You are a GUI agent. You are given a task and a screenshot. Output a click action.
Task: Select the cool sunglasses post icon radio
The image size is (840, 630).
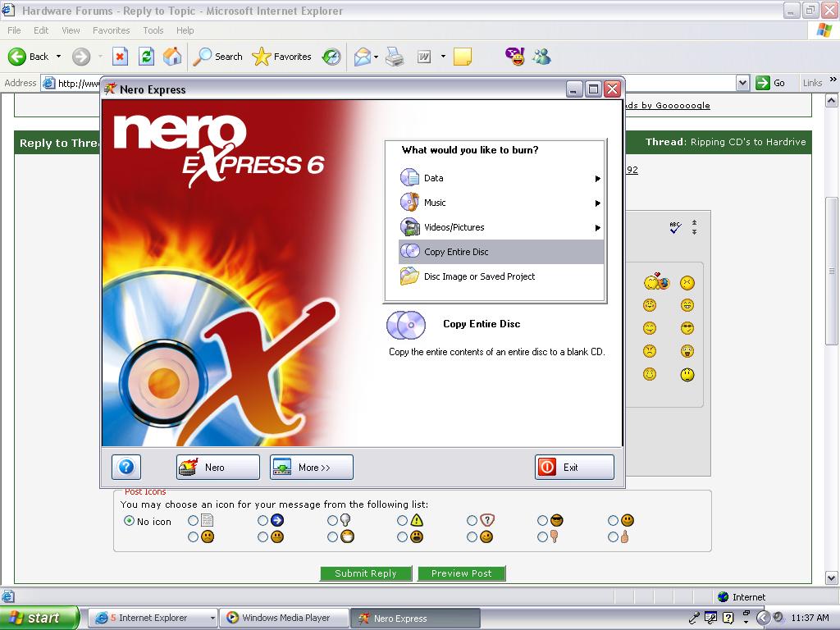coord(543,520)
